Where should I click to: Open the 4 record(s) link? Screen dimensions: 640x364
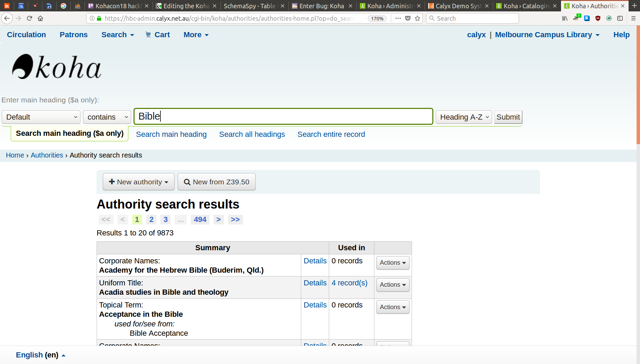(x=349, y=283)
